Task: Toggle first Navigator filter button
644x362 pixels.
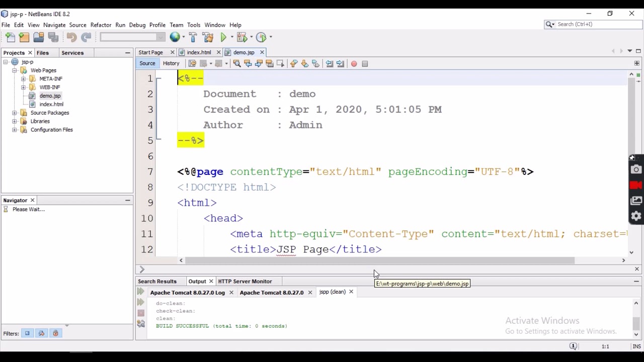Action: [27, 333]
